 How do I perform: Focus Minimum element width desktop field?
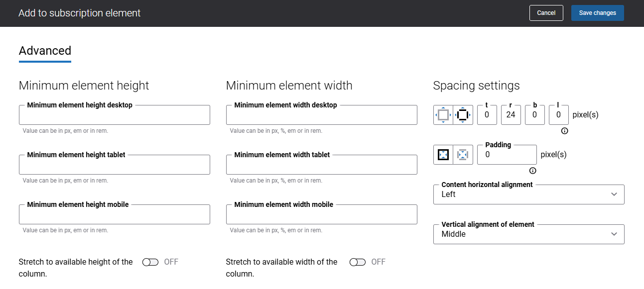point(322,115)
